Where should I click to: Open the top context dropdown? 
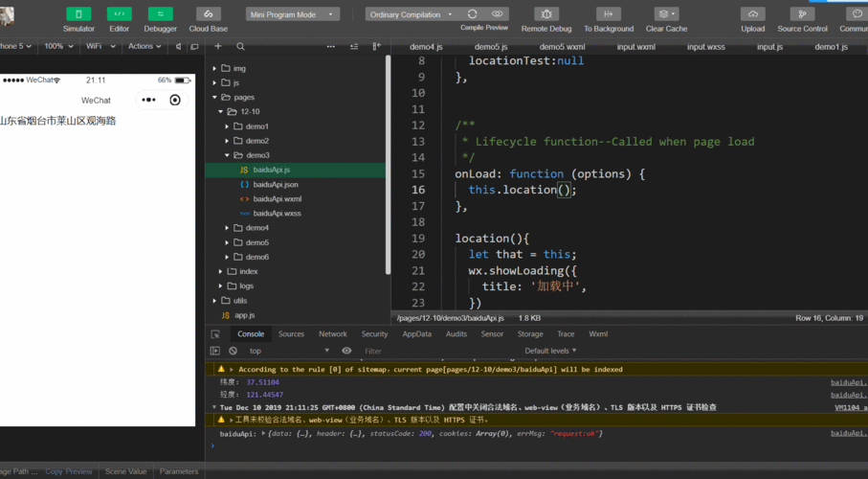[x=288, y=351]
